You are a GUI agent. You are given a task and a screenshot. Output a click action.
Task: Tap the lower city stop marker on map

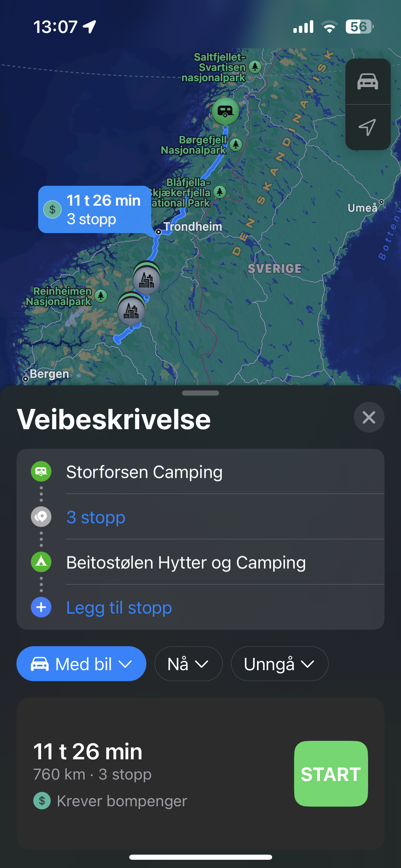pyautogui.click(x=131, y=311)
